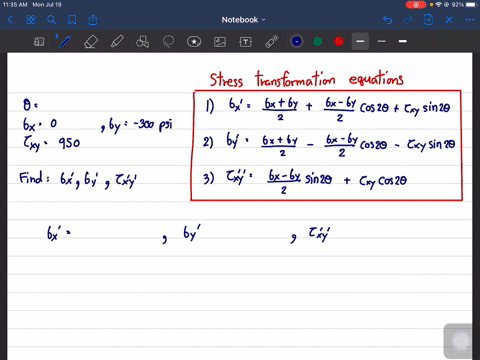Tap the floating AssistiveTouch button
480x360 pixels.
(461, 341)
